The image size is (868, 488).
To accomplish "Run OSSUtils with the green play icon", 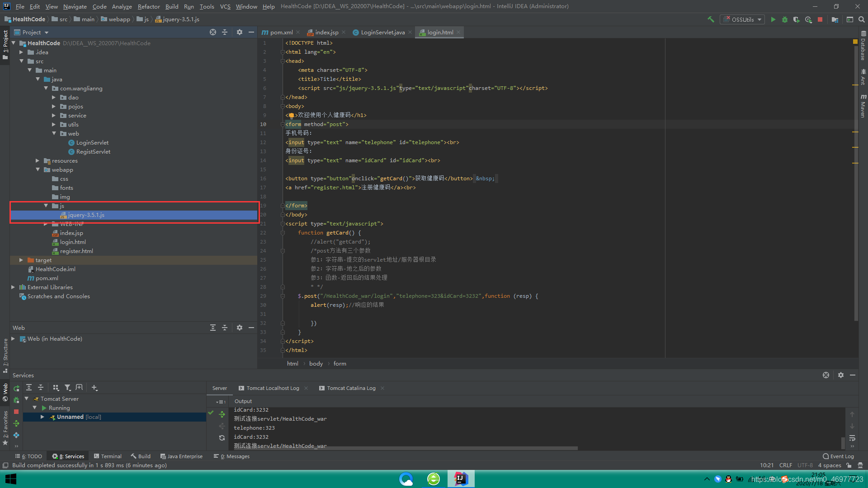I will tap(773, 19).
